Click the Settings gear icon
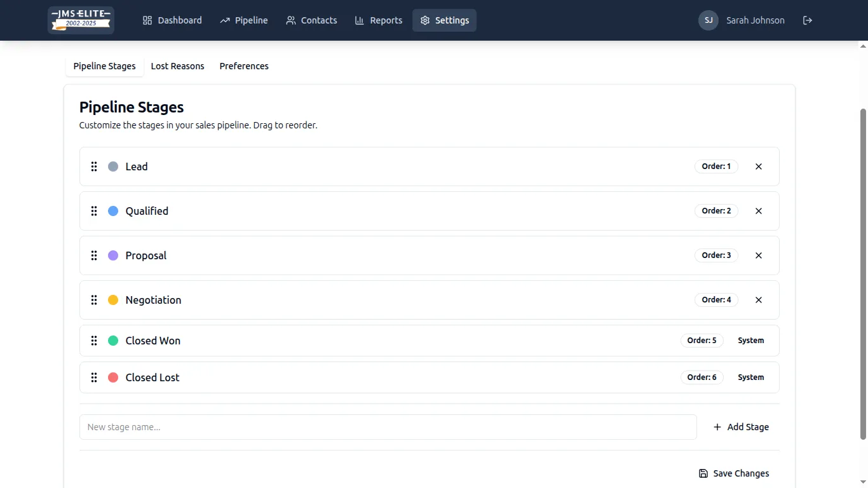Viewport: 868px width, 488px height. point(425,20)
